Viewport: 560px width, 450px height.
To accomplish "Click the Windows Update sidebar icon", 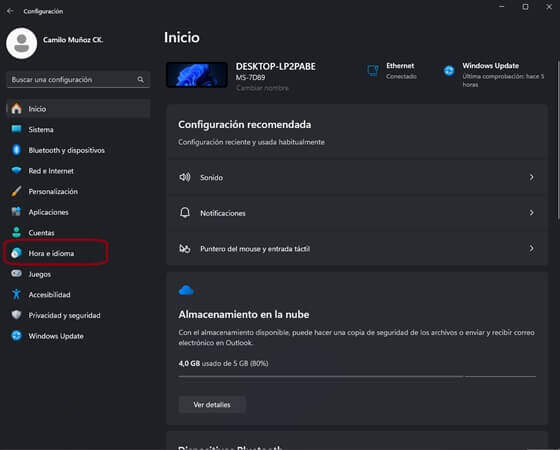I will coord(16,336).
